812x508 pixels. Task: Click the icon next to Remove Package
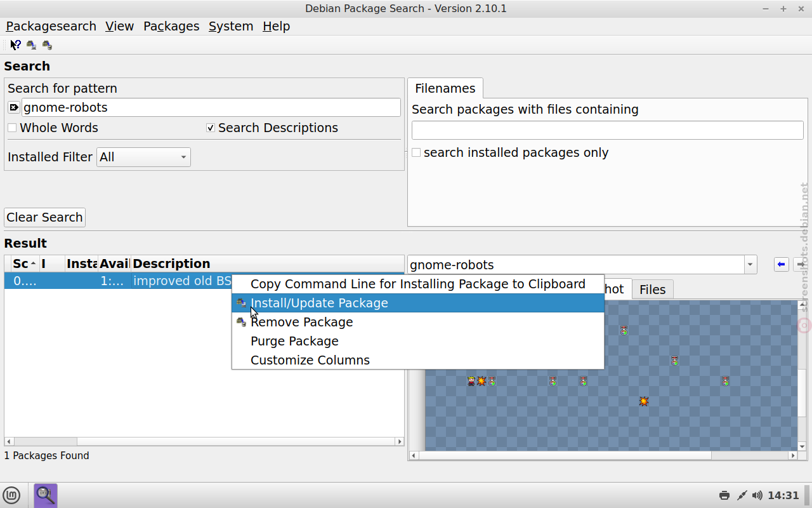241,322
